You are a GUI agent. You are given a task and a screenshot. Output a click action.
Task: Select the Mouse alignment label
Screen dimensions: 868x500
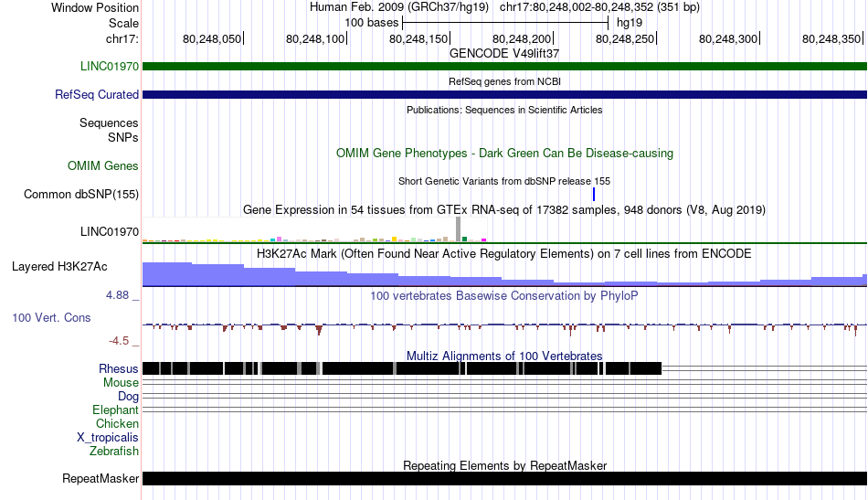point(121,383)
